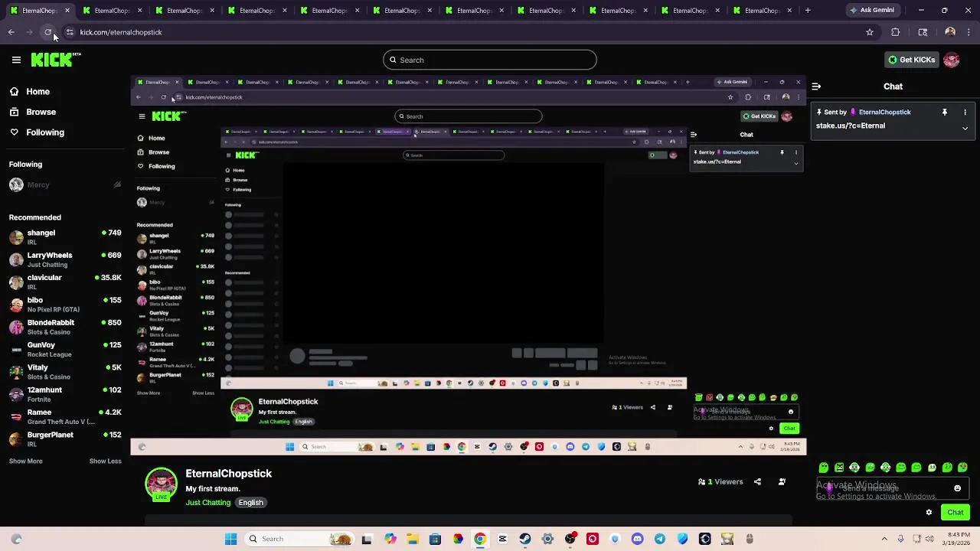Click the share stream icon
The height and width of the screenshot is (551, 980).
coord(757,482)
